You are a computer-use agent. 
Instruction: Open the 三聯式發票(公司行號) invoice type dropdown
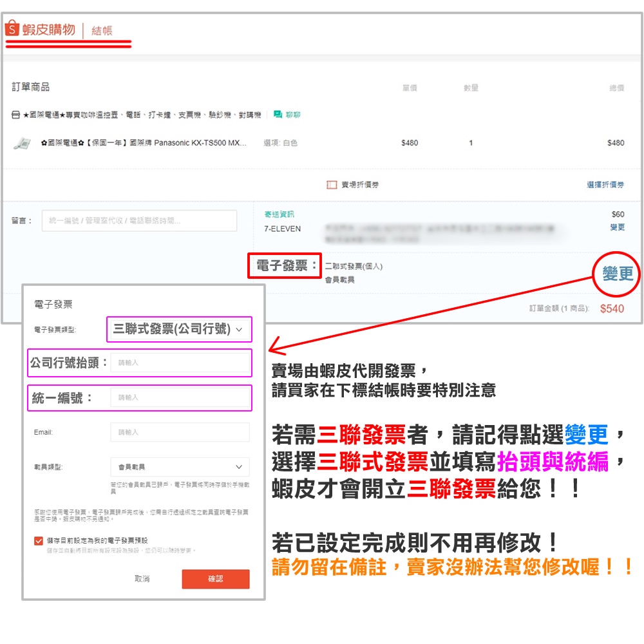(x=179, y=329)
